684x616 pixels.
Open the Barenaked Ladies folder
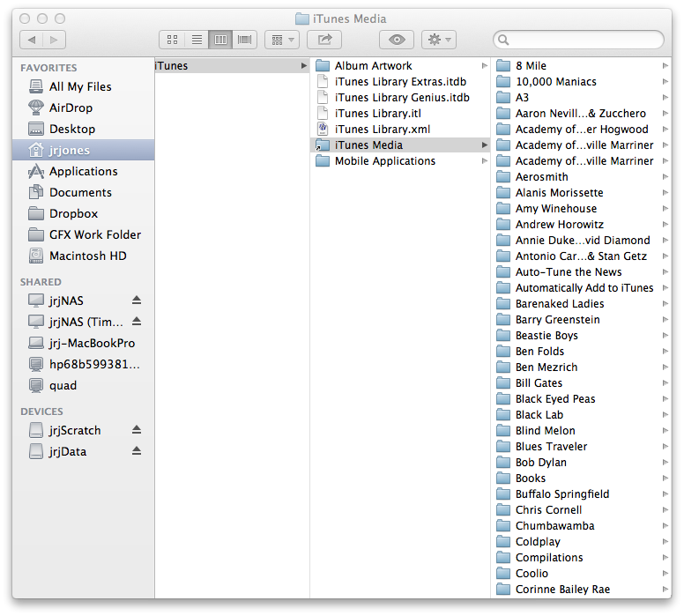[x=582, y=304]
